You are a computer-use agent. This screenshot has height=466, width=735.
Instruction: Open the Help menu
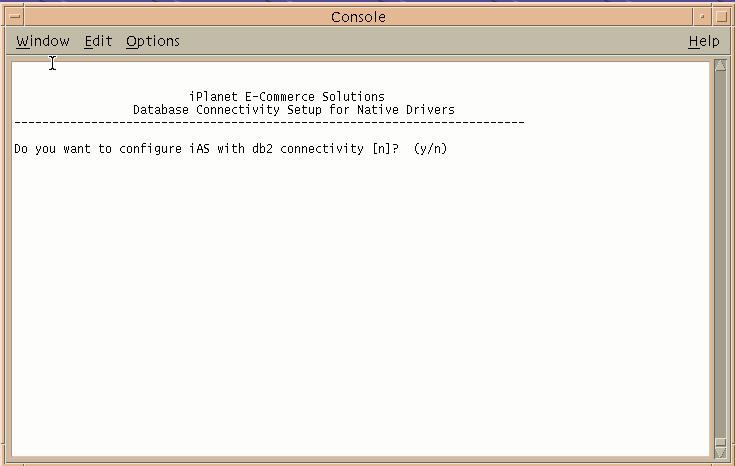[704, 41]
